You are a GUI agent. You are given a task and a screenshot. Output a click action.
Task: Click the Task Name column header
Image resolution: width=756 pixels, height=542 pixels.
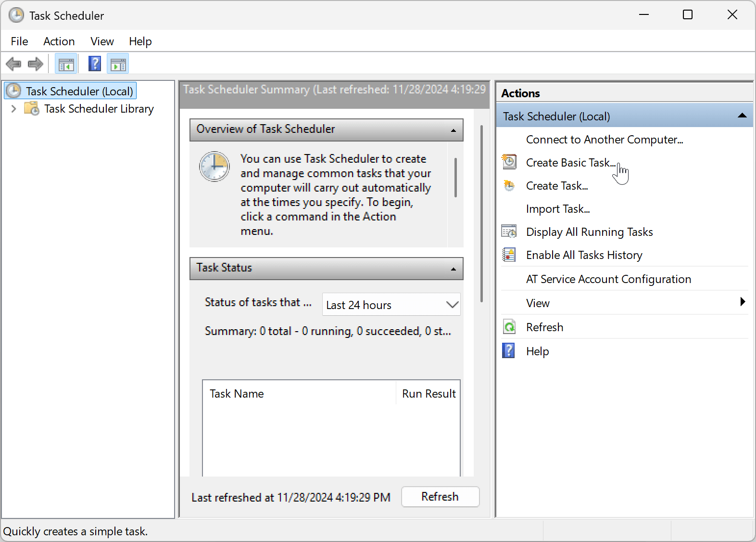[x=299, y=393]
